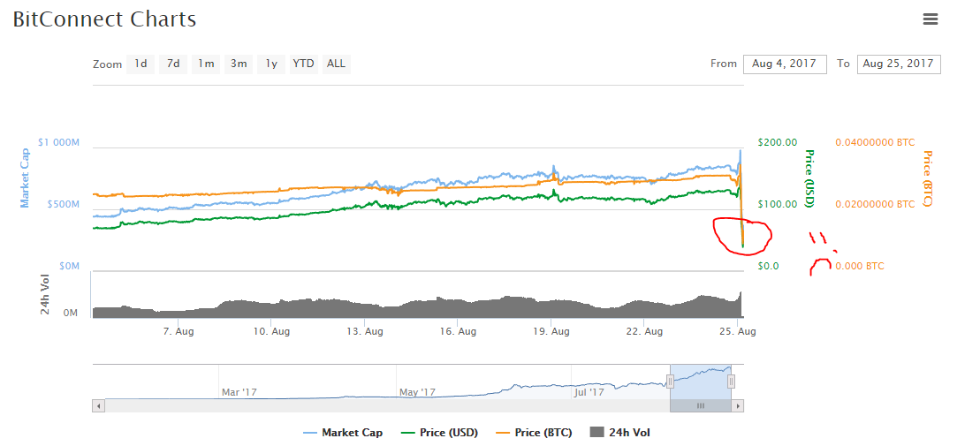The width and height of the screenshot is (980, 446).
Task: Edit the To date field
Action: (899, 64)
